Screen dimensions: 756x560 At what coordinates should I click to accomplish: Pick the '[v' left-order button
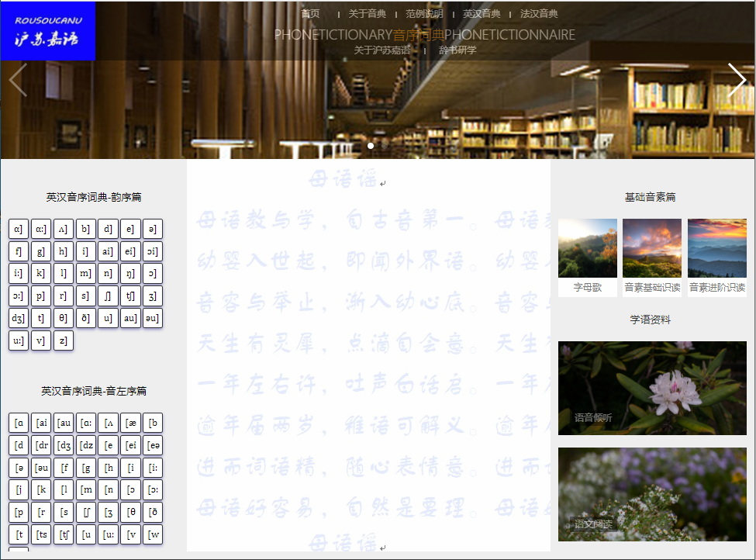pyautogui.click(x=130, y=534)
